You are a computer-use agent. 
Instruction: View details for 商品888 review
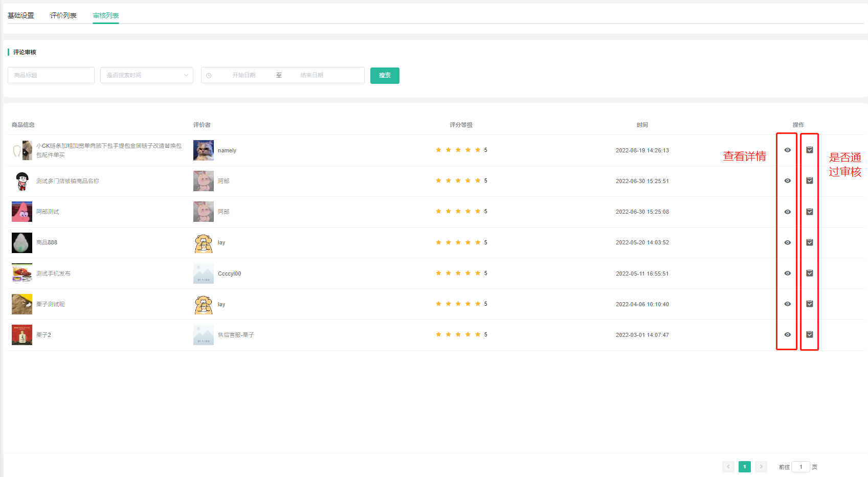tap(787, 243)
